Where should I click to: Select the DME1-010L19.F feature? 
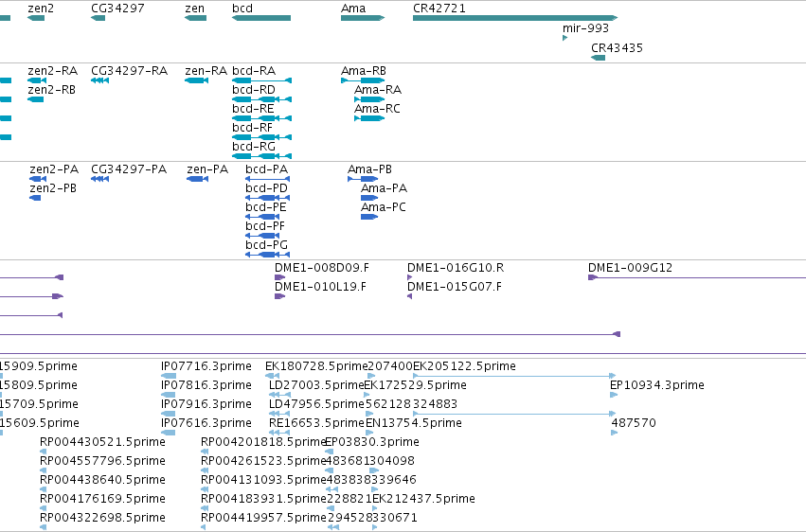click(x=279, y=297)
